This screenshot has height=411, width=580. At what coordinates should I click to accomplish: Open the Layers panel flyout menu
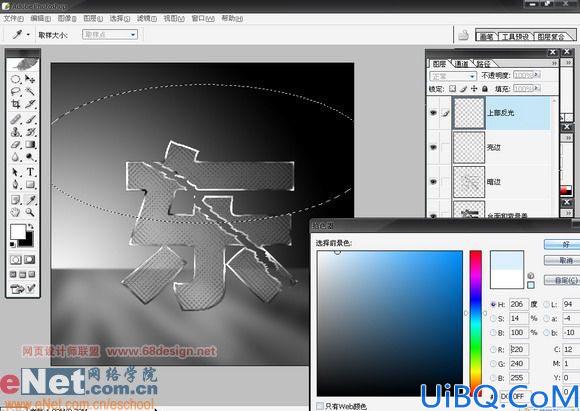point(554,63)
